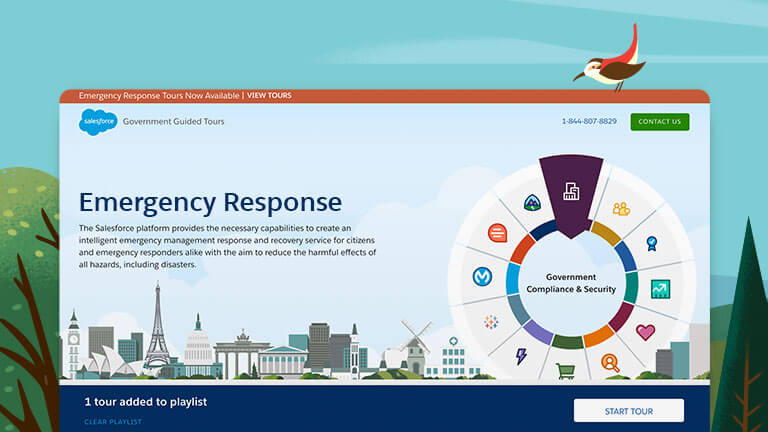Click the Salesforce cloud logo
This screenshot has height=432, width=768.
pyautogui.click(x=98, y=121)
